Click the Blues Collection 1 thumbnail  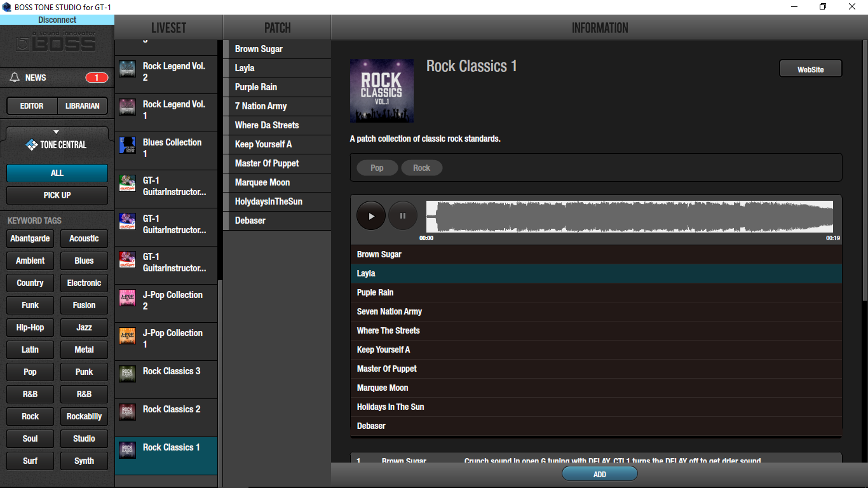click(128, 146)
